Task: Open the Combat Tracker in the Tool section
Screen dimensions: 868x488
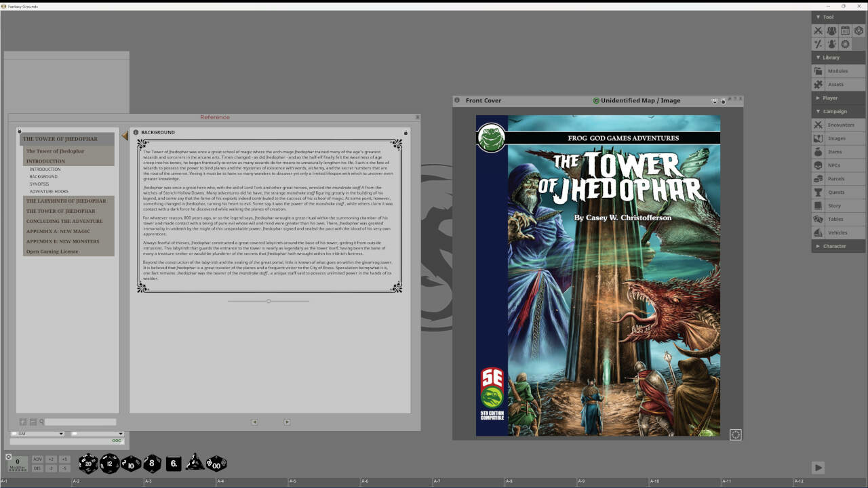Action: pyautogui.click(x=817, y=30)
